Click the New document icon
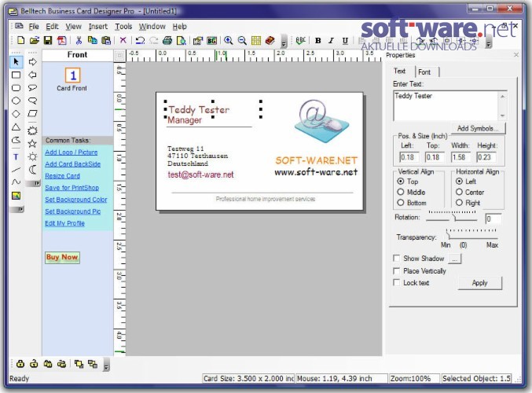The height and width of the screenshot is (393, 532). point(20,40)
